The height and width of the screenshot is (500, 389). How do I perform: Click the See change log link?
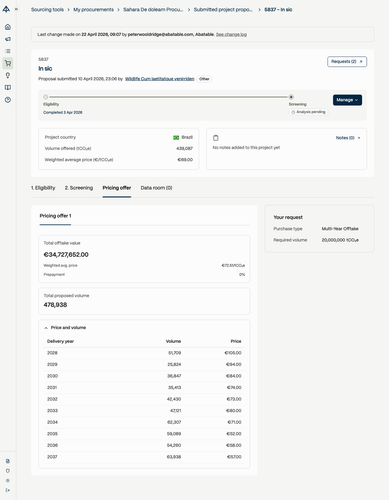[231, 34]
